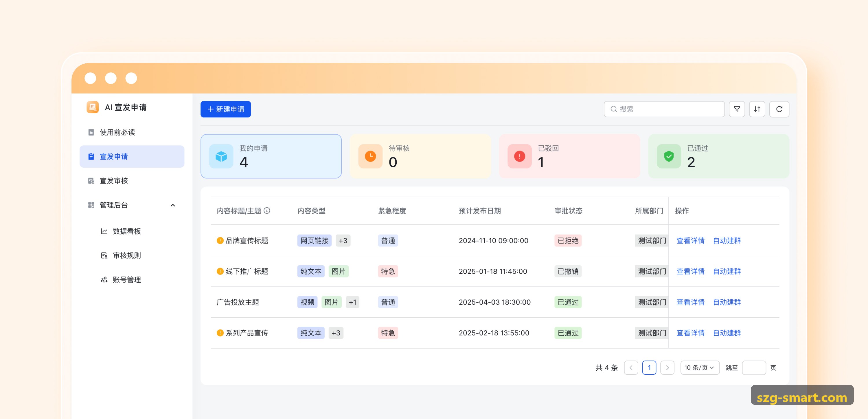Click the info icon beside 内容标题/主题
This screenshot has width=868, height=419.
click(x=267, y=211)
